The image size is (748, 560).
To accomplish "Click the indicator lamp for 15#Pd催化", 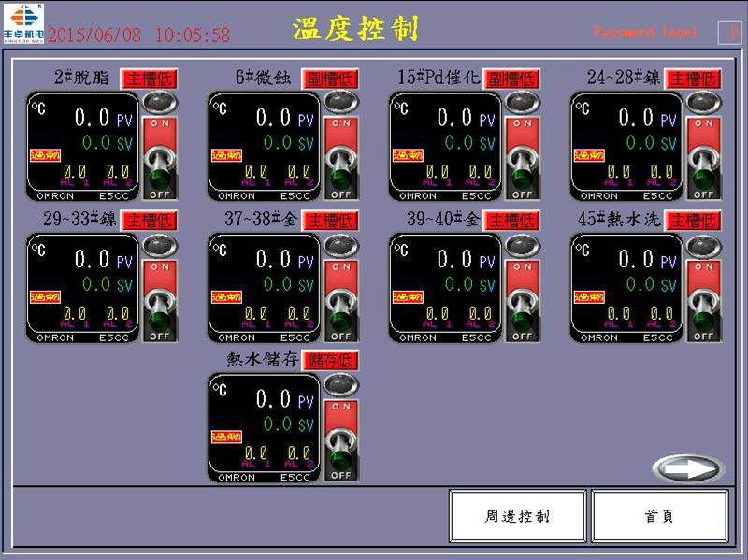I will click(x=523, y=103).
